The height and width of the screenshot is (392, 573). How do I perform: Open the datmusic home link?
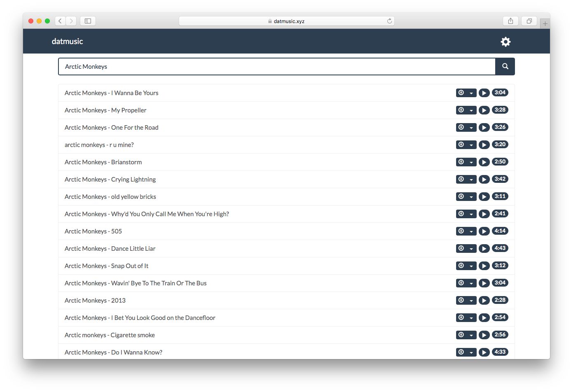[67, 41]
